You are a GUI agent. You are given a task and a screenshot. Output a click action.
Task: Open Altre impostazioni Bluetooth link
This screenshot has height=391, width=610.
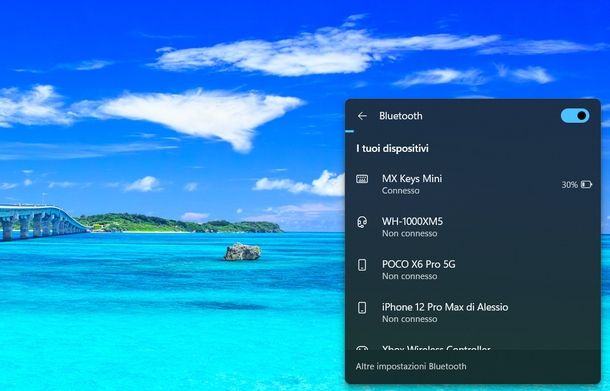coord(411,366)
